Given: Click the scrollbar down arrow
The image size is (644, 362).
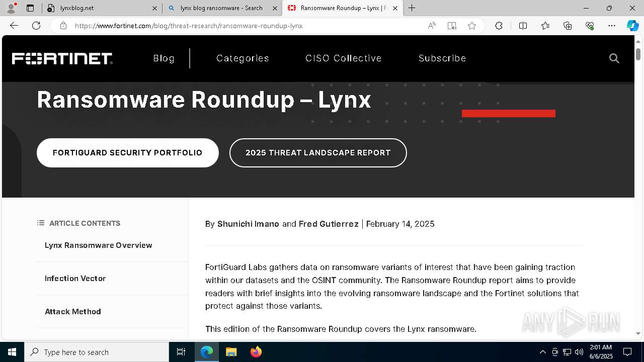Looking at the screenshot, I should (638, 333).
